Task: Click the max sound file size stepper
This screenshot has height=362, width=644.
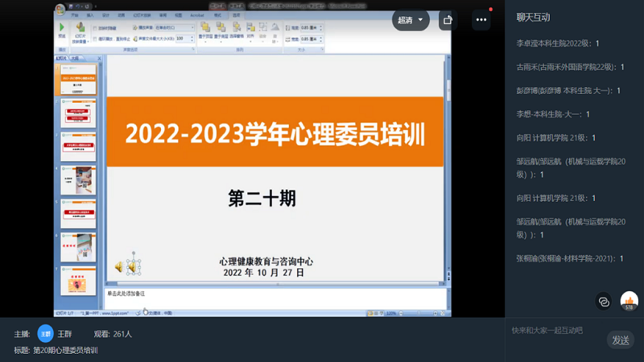Action: click(x=192, y=39)
